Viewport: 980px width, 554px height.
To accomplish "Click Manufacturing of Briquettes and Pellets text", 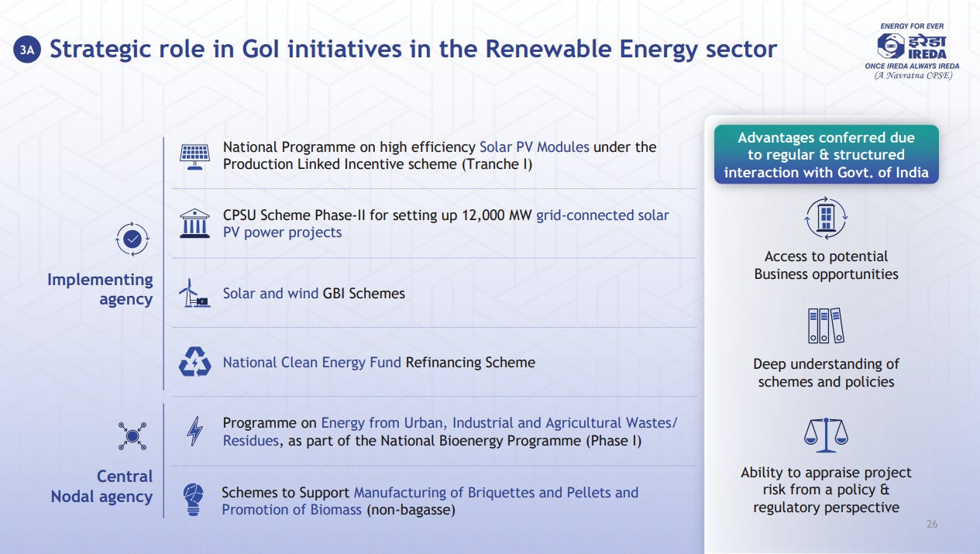I will 430,501.
